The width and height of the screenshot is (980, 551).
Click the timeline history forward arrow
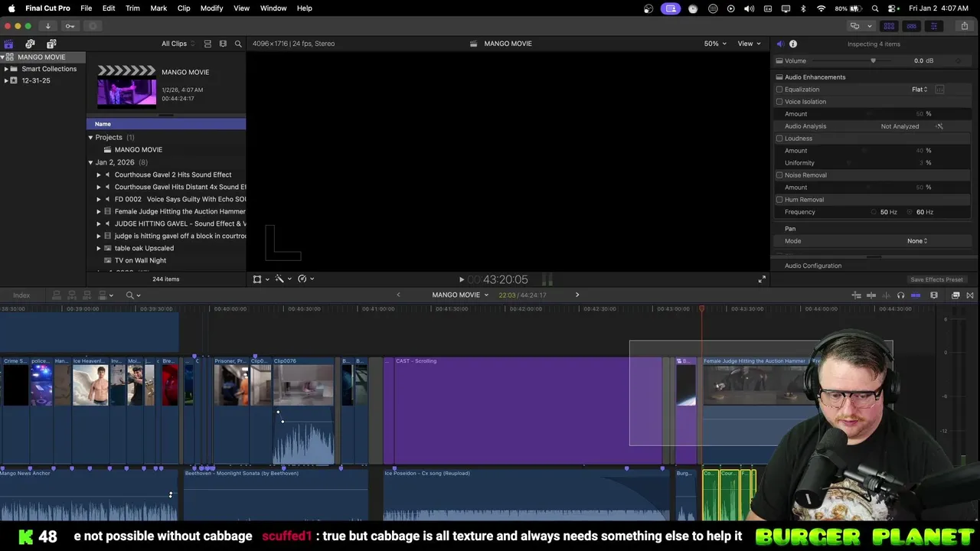[x=577, y=295]
